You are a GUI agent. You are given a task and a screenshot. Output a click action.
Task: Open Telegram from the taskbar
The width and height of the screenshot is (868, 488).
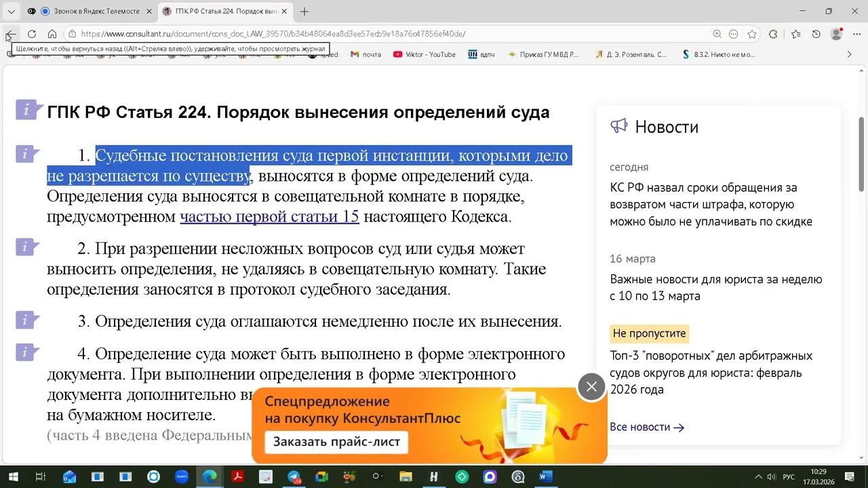294,476
